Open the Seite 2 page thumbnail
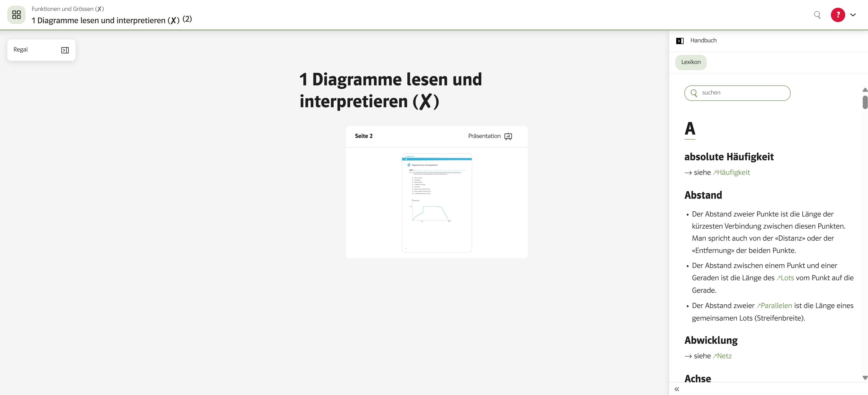This screenshot has height=395, width=868. 437,203
